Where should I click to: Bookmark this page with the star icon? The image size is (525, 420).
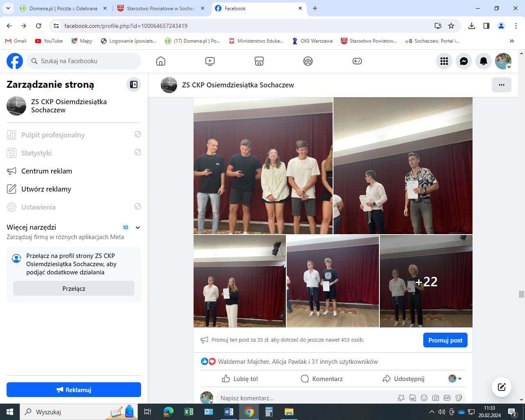[451, 26]
